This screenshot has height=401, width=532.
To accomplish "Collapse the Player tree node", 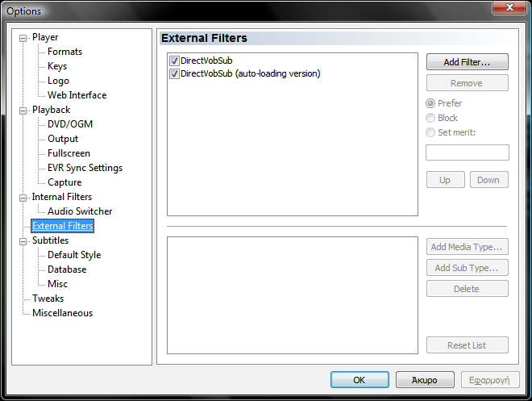I will coord(23,38).
